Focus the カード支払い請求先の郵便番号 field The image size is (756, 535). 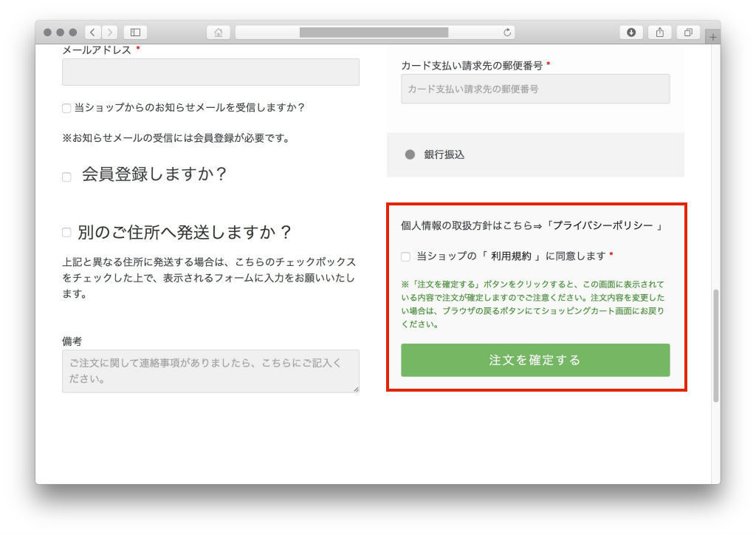click(x=535, y=89)
